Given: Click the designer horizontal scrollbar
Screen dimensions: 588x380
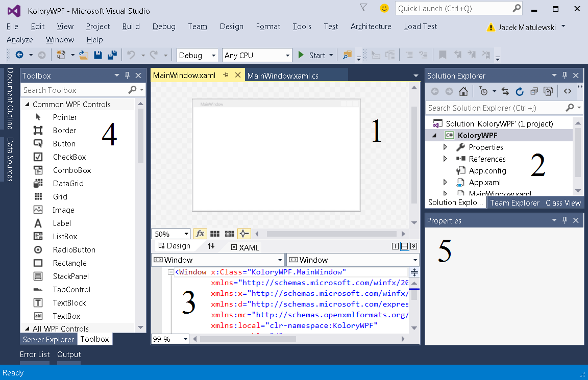Looking at the screenshot, I should tap(331, 234).
